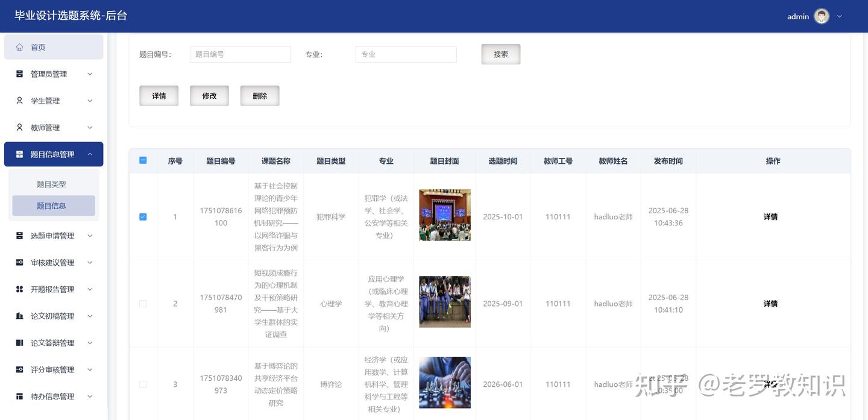The image size is (868, 420).
Task: Click the admin avatar picture
Action: pyautogui.click(x=822, y=16)
